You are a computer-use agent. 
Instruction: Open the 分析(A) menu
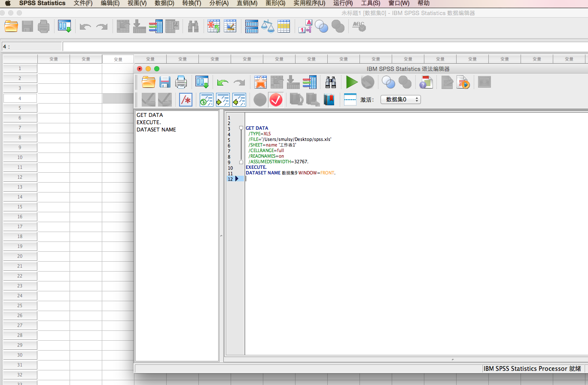[219, 3]
